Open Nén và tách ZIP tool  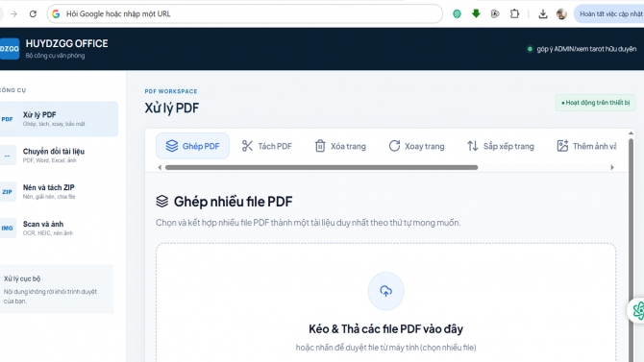click(x=59, y=191)
